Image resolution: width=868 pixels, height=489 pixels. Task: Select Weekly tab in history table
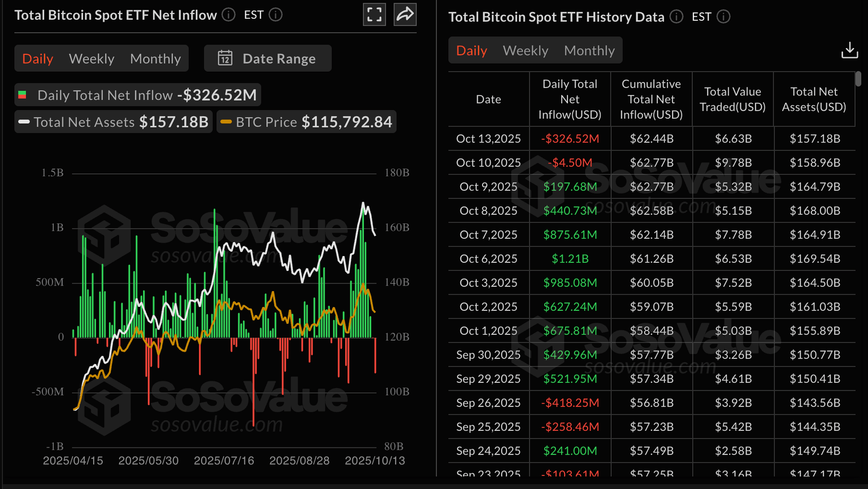coord(526,50)
